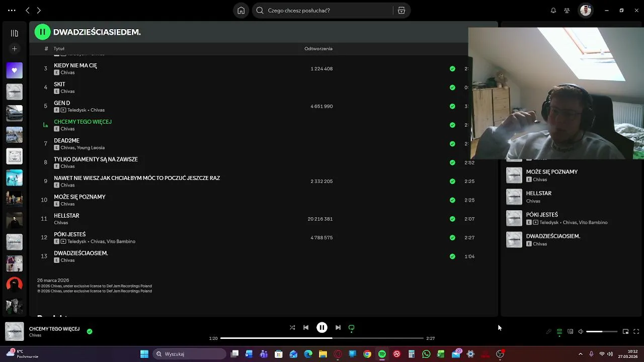Open Vito Bambino link on PÓKI JESTEŚ row

121,241
